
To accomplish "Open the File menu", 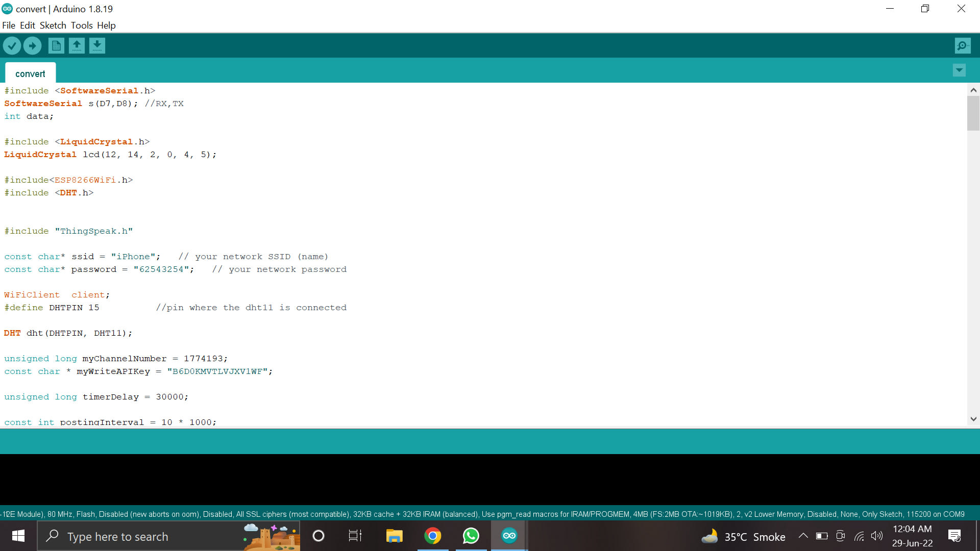I will pyautogui.click(x=9, y=26).
